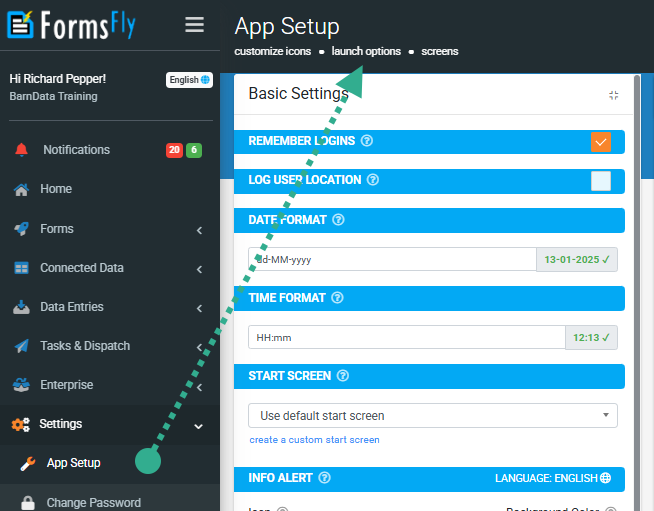Click the Change Password lock icon
654x511 pixels.
tap(28, 502)
